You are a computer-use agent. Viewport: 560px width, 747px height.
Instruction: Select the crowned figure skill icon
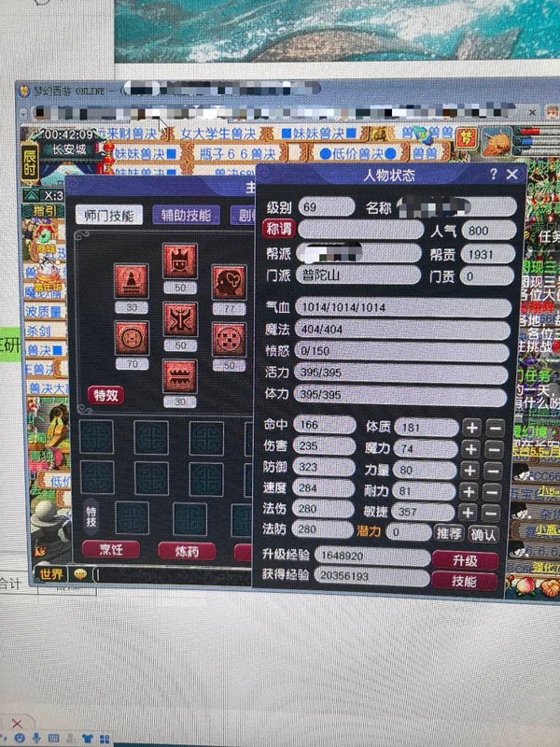pos(179,261)
